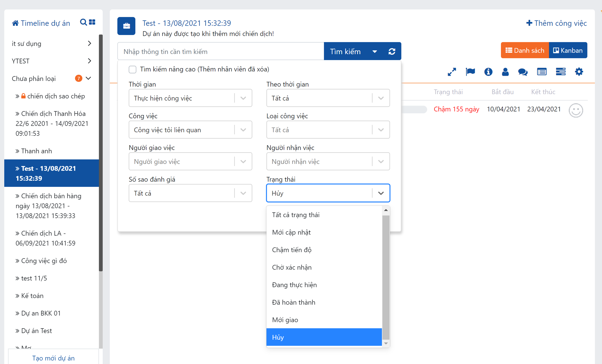Click the Tạo mới dự án button
This screenshot has height=364, width=602.
pos(53,358)
